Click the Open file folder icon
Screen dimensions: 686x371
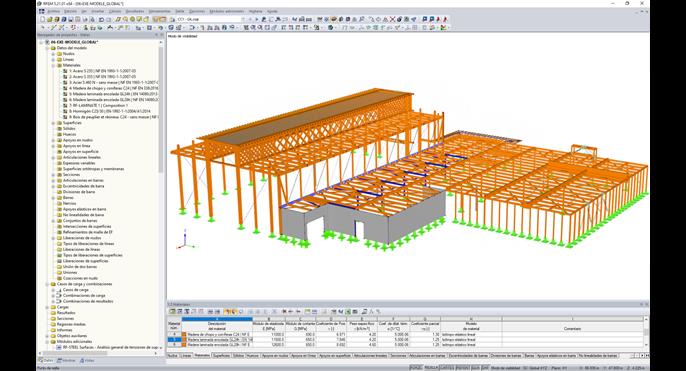[50, 19]
